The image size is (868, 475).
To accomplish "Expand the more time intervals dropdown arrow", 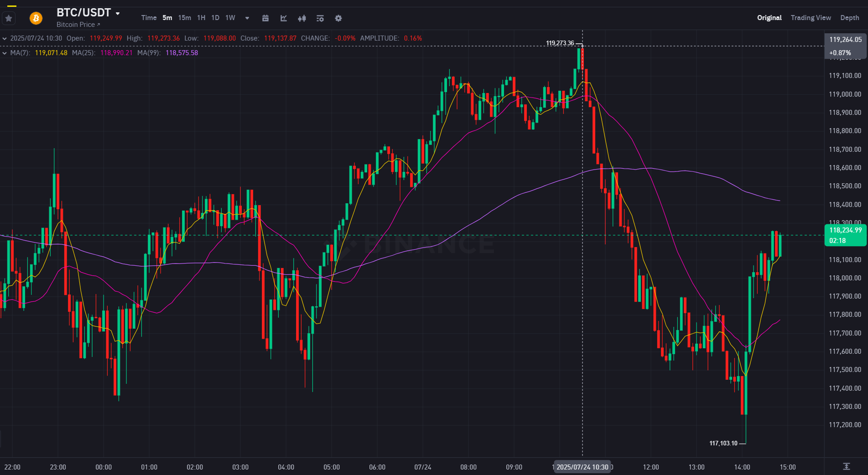I will (x=247, y=18).
